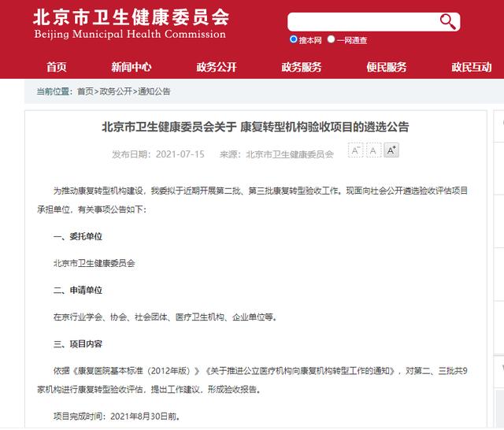
Task: Go to 首页 in the breadcrumb
Action: [x=85, y=91]
